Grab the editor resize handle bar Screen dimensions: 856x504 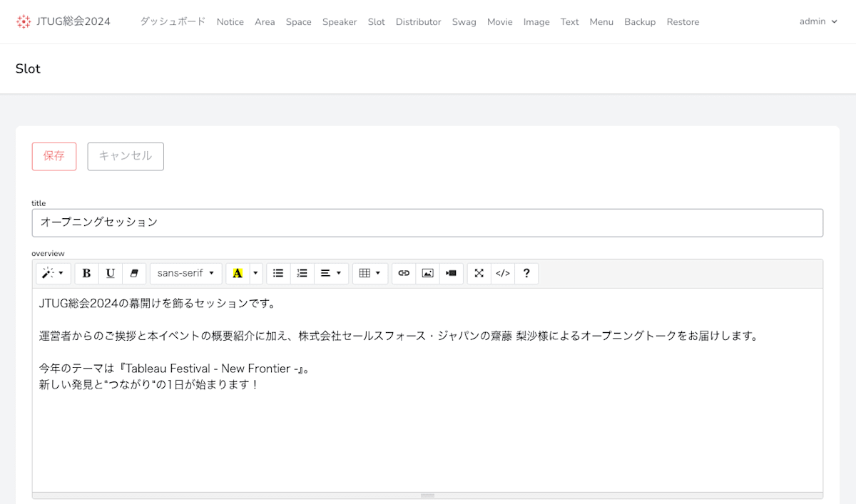427,495
